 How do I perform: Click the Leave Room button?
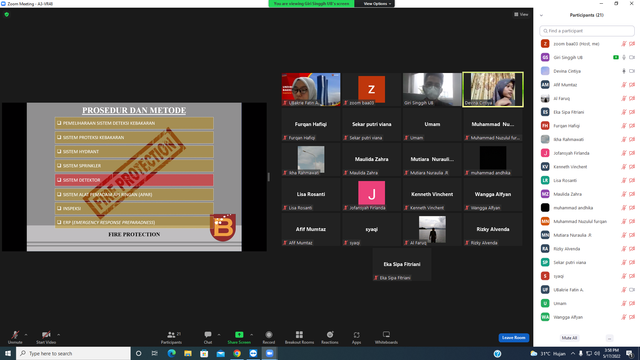[513, 338]
